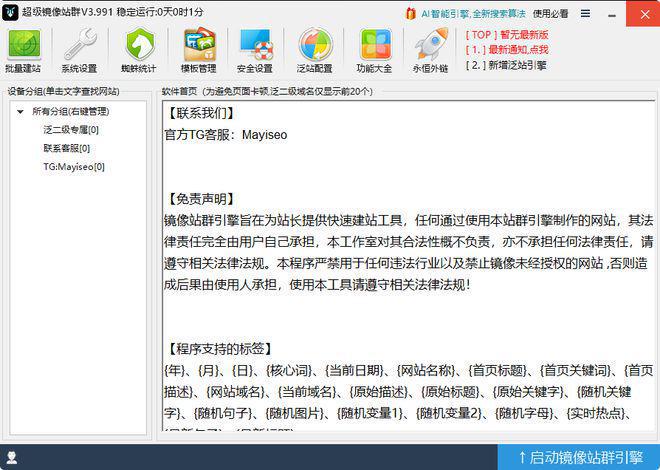
Task: Collapse the 所有分组 tree node
Action: [x=20, y=111]
